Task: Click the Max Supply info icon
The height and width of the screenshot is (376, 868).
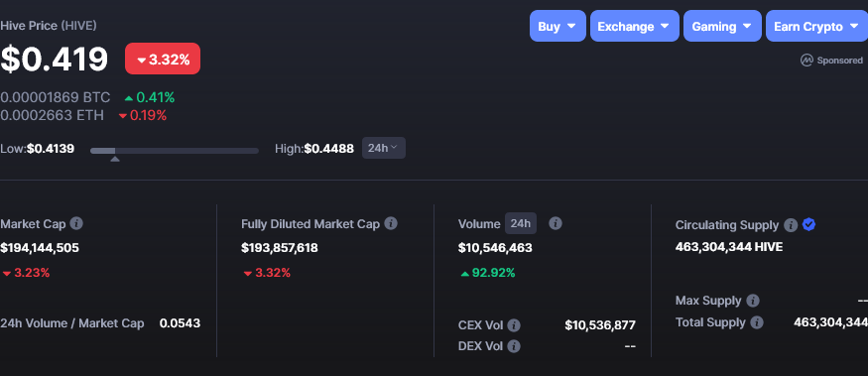Action: point(753,301)
